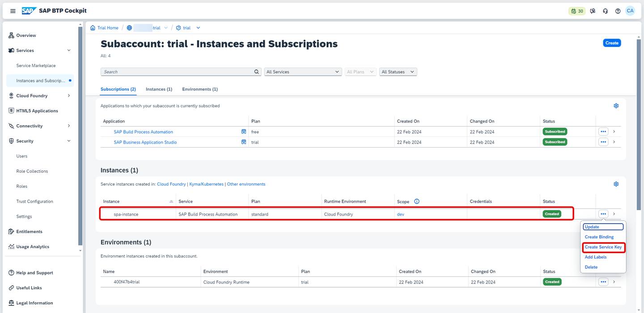Choose Add Labels from the context menu

click(x=596, y=257)
